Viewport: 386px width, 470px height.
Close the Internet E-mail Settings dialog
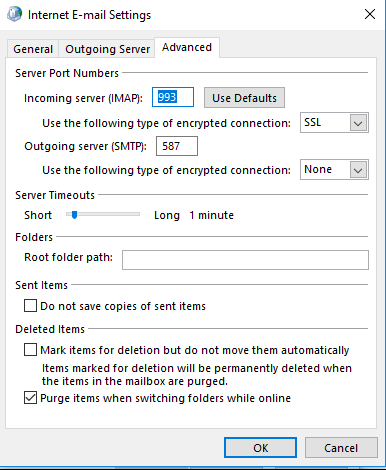click(x=370, y=14)
